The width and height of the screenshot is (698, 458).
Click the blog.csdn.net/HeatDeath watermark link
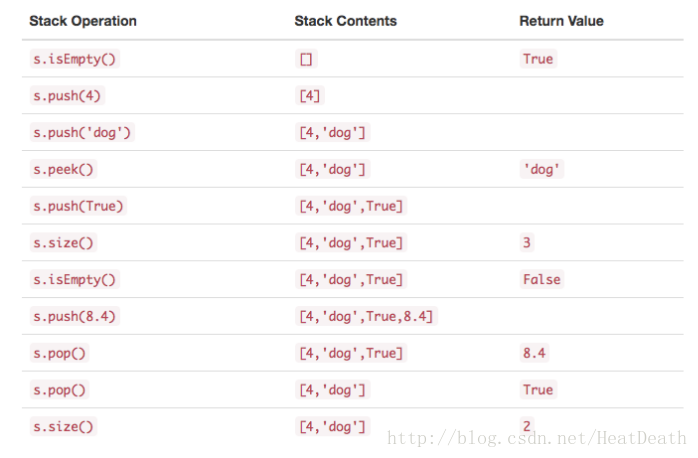tap(536, 438)
